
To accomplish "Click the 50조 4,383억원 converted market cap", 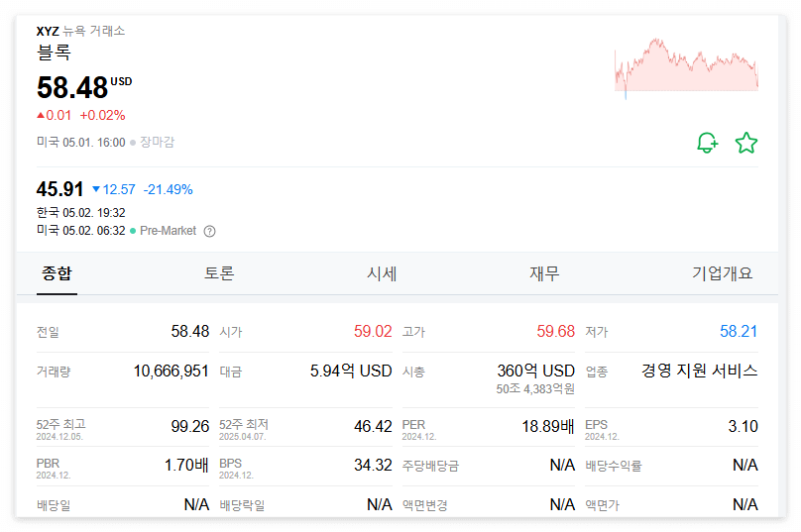I will (535, 389).
